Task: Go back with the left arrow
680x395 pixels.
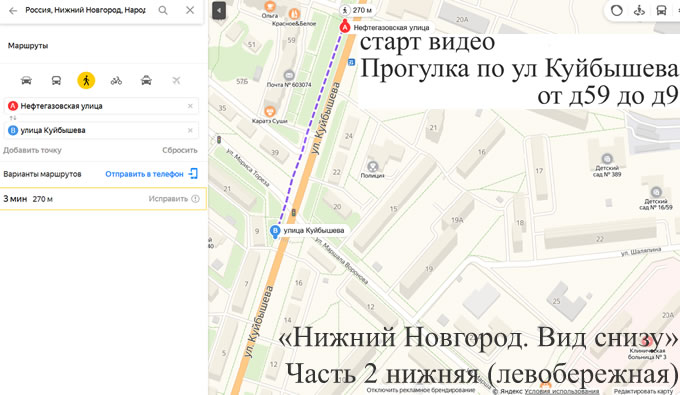Action: point(13,10)
